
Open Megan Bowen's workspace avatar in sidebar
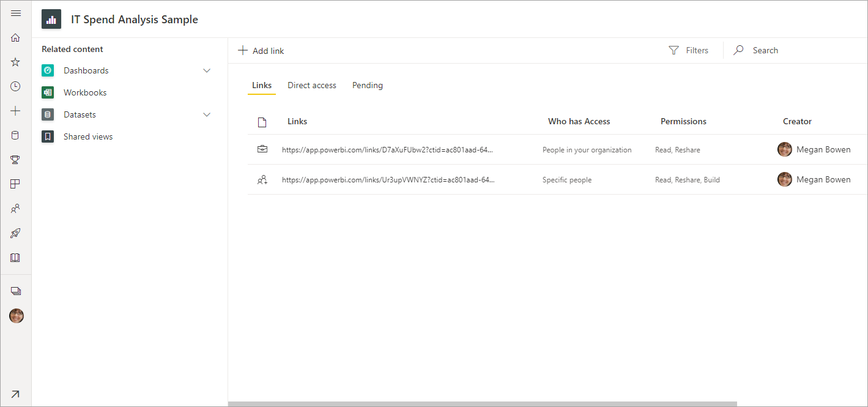click(17, 316)
